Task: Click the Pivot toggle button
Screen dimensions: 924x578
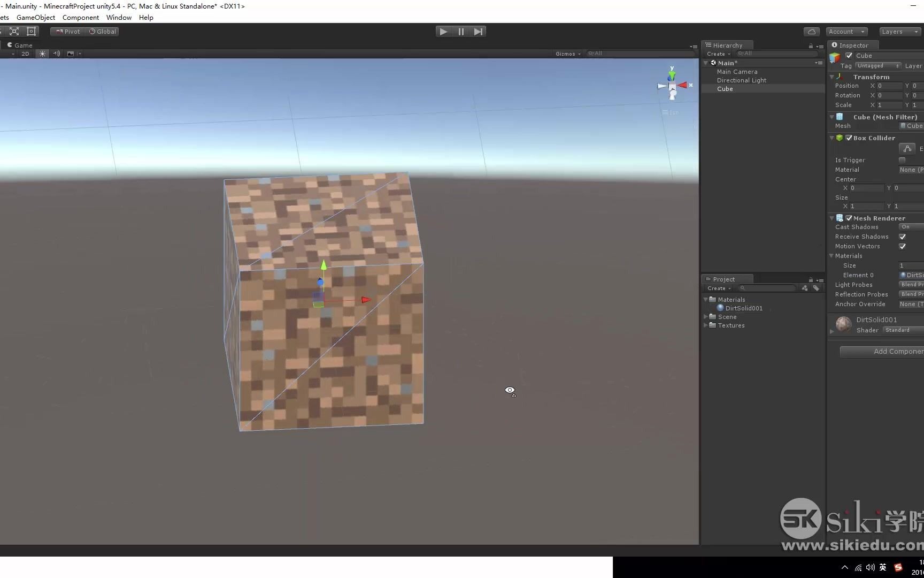Action: click(67, 31)
